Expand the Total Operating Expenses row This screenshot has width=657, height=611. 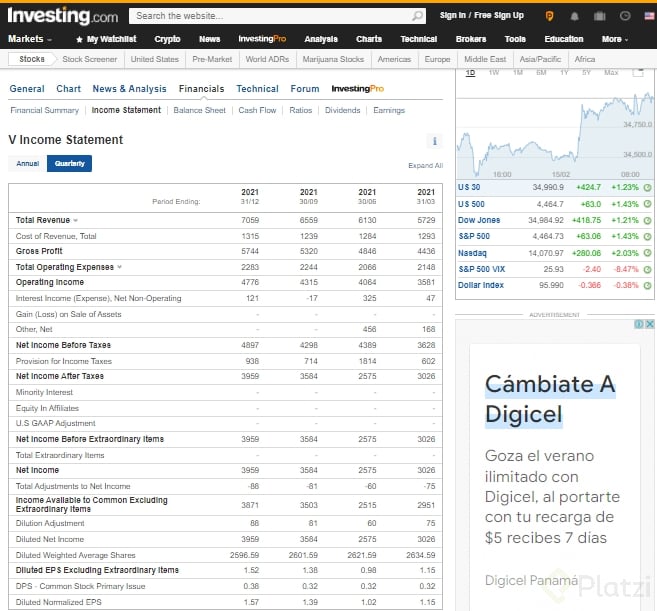pyautogui.click(x=119, y=267)
